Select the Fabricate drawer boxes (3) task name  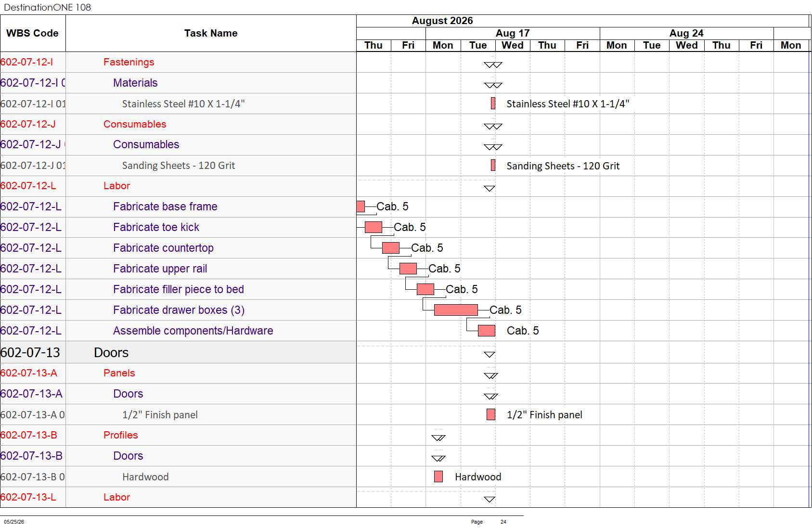click(179, 310)
